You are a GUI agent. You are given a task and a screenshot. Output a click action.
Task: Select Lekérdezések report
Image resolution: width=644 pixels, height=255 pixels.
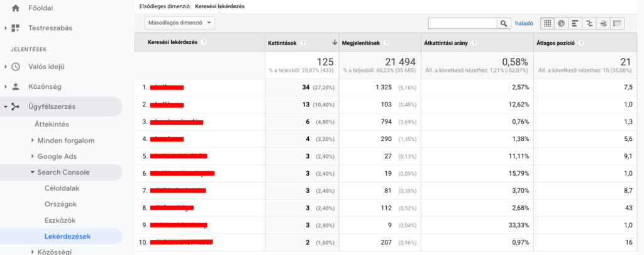(68, 237)
